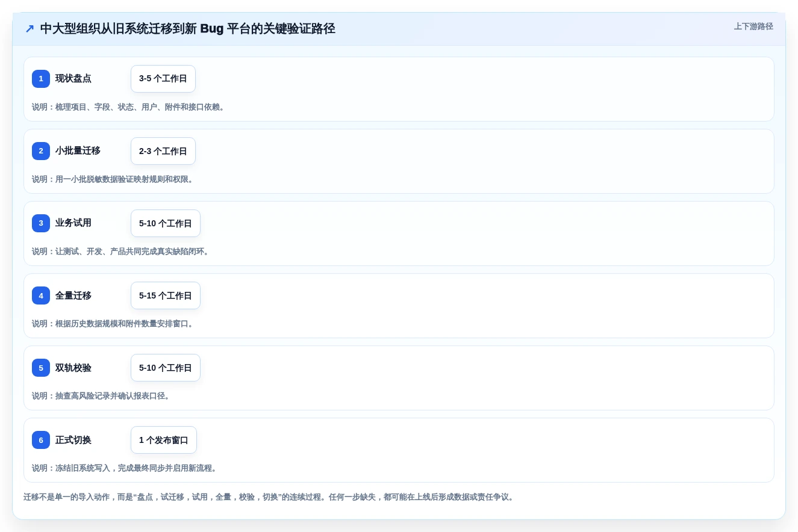Click the step 6 number badge

41,440
